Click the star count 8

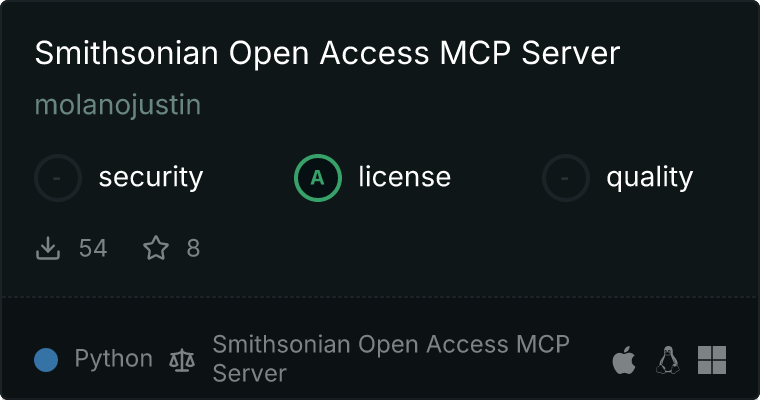(193, 248)
